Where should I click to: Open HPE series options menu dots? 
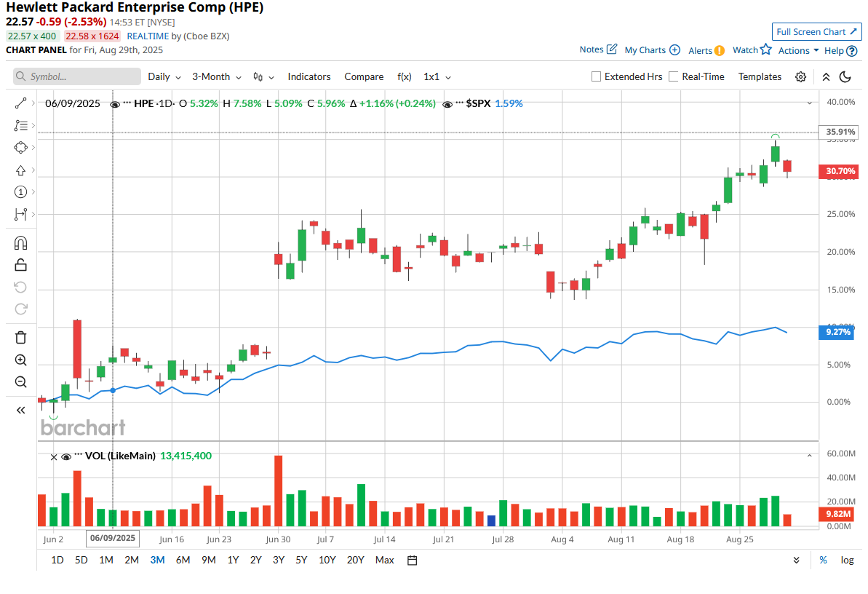click(x=127, y=103)
